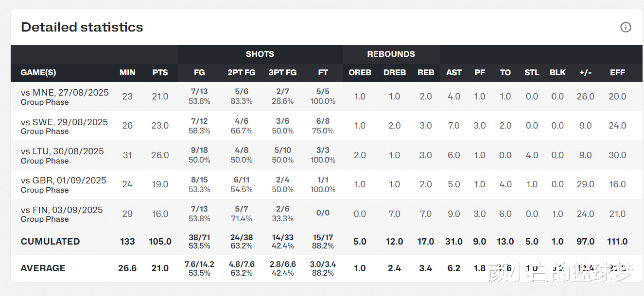Open the vs SWE, 29/08/2025 game
The height and width of the screenshot is (296, 644).
pyautogui.click(x=64, y=122)
